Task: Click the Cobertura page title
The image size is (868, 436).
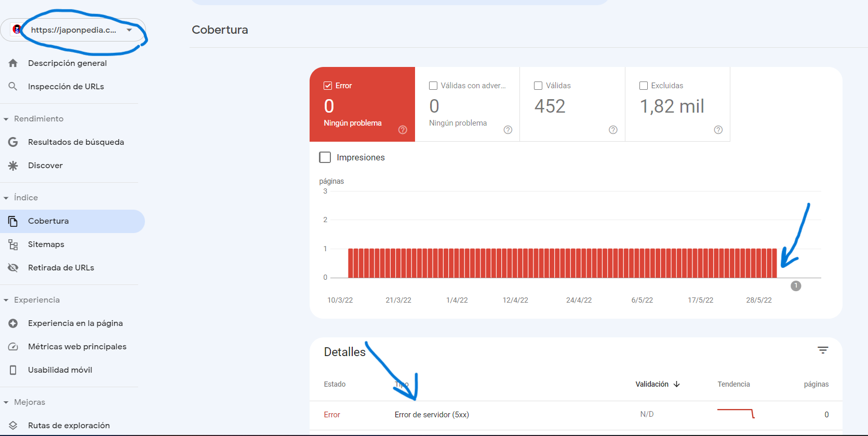Action: tap(220, 30)
